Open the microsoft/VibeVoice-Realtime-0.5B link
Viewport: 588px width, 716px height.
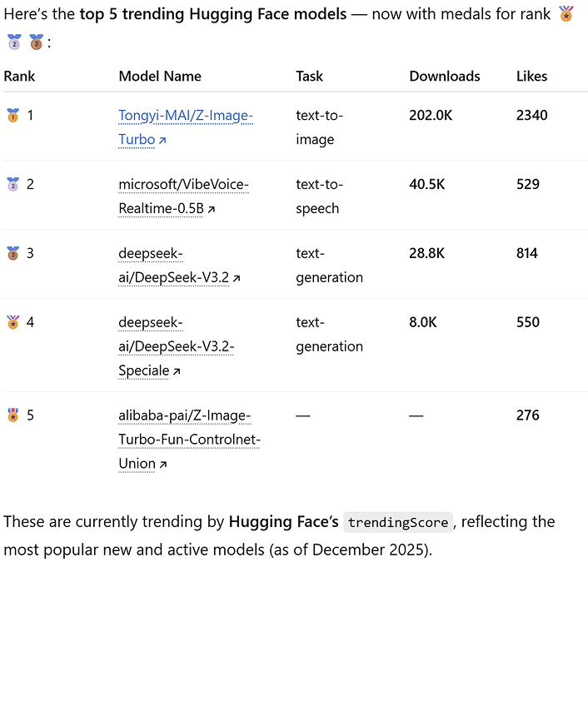tap(183, 184)
